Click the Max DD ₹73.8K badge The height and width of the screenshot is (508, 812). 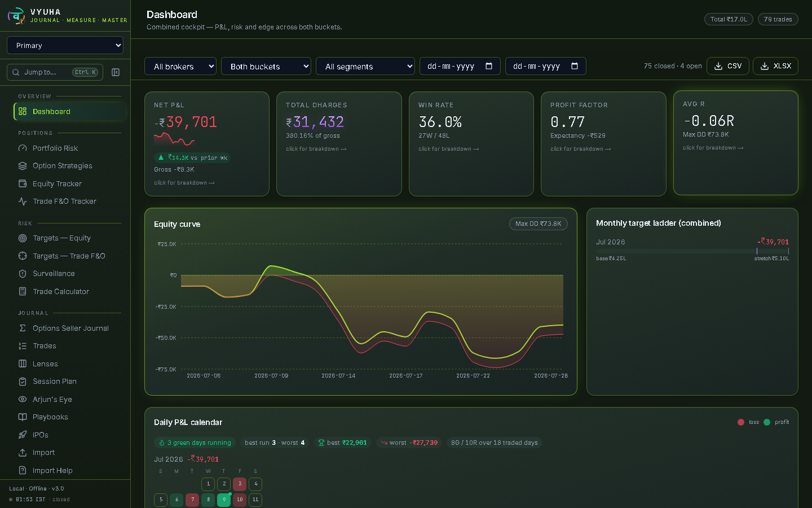tap(539, 224)
